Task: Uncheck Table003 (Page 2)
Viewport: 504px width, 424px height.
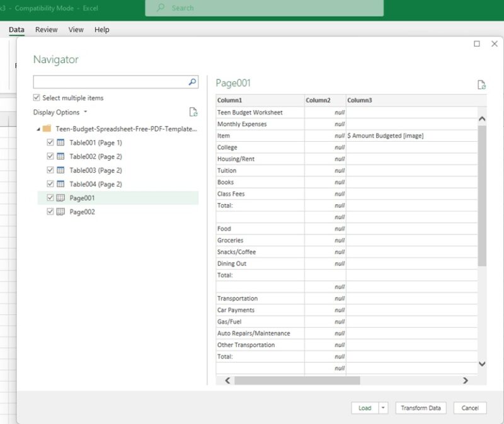Action: point(50,170)
